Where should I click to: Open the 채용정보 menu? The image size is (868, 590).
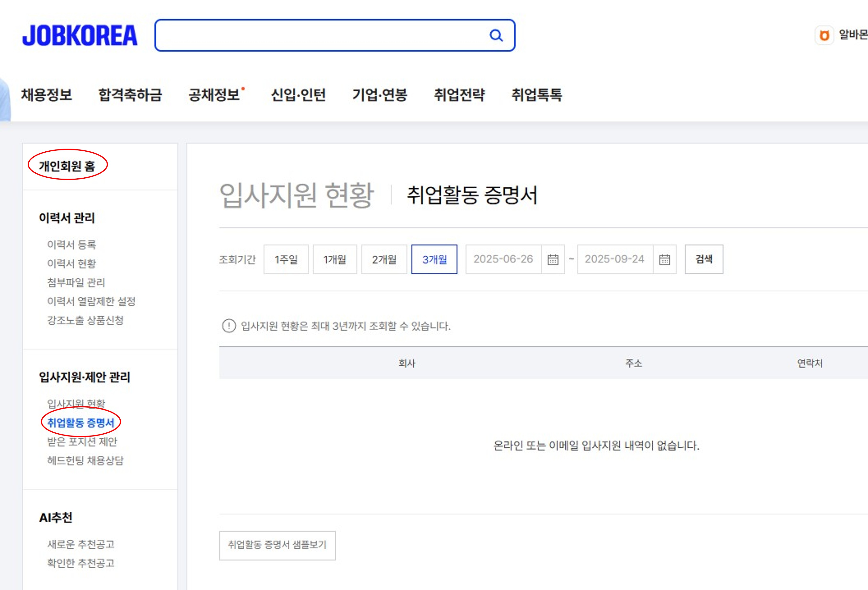coord(47,95)
